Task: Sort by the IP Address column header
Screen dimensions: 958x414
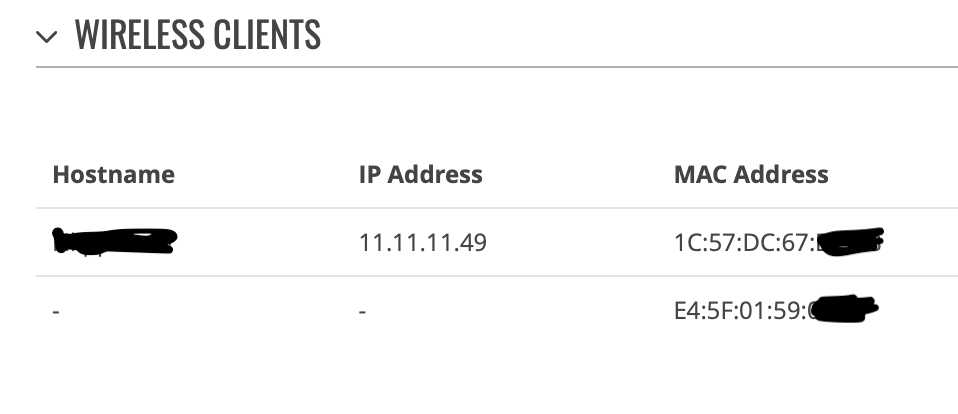Action: (x=420, y=175)
